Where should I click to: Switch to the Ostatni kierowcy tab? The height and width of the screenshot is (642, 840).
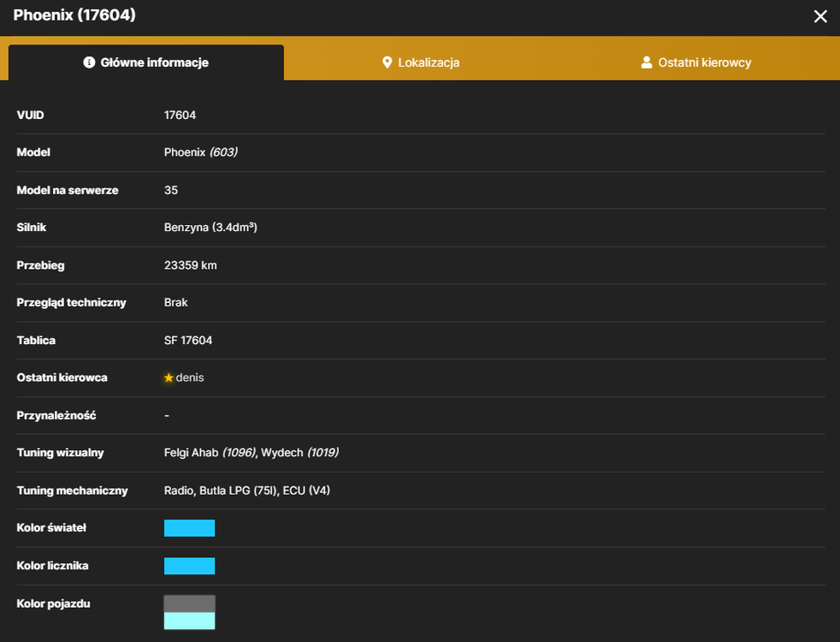click(x=696, y=62)
